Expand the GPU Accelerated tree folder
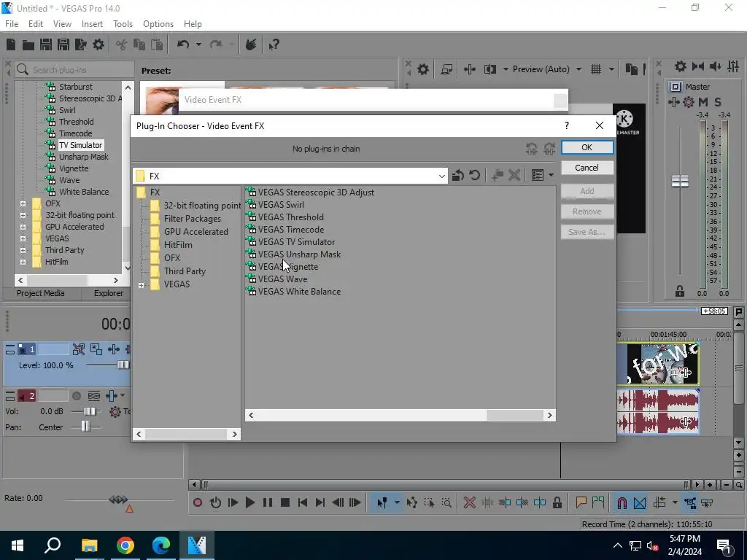 [x=23, y=227]
